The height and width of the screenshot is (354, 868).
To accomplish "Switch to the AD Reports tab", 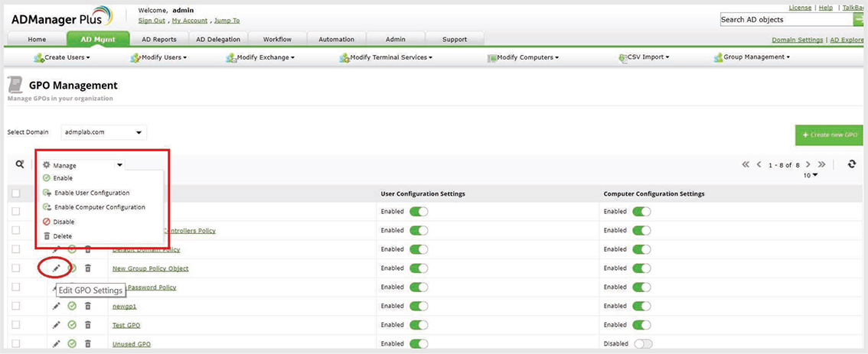I will tap(159, 39).
